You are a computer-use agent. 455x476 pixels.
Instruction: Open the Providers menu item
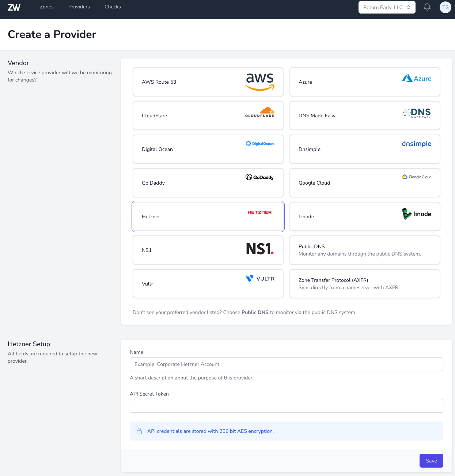click(x=79, y=7)
